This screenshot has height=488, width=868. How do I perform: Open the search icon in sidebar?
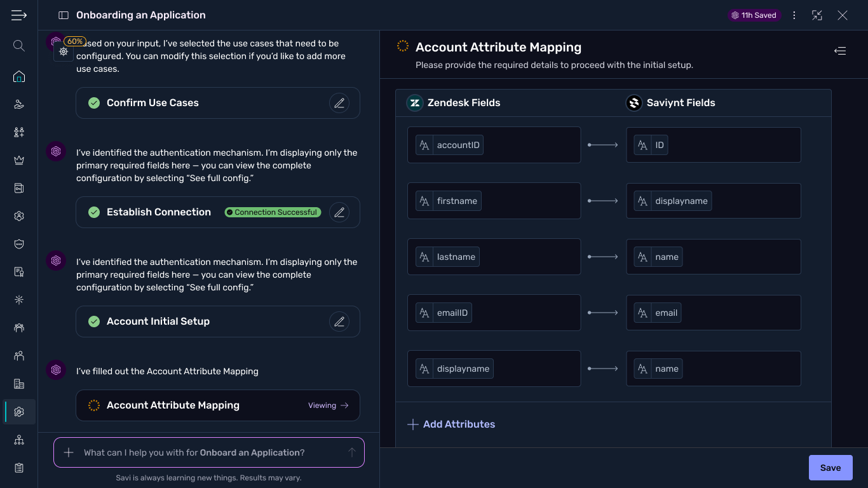(19, 46)
